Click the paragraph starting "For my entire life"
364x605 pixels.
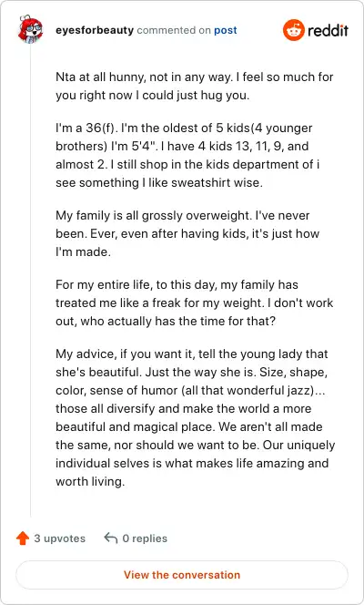(195, 303)
